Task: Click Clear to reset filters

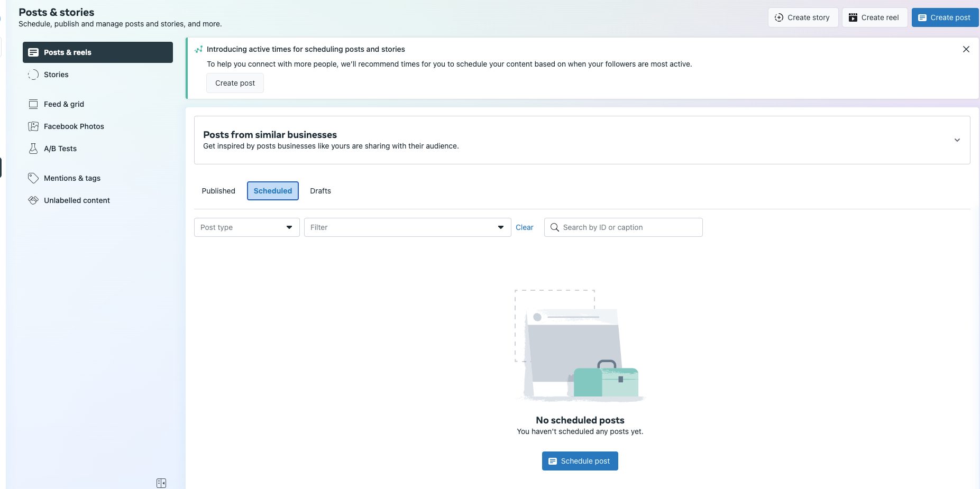Action: 524,227
